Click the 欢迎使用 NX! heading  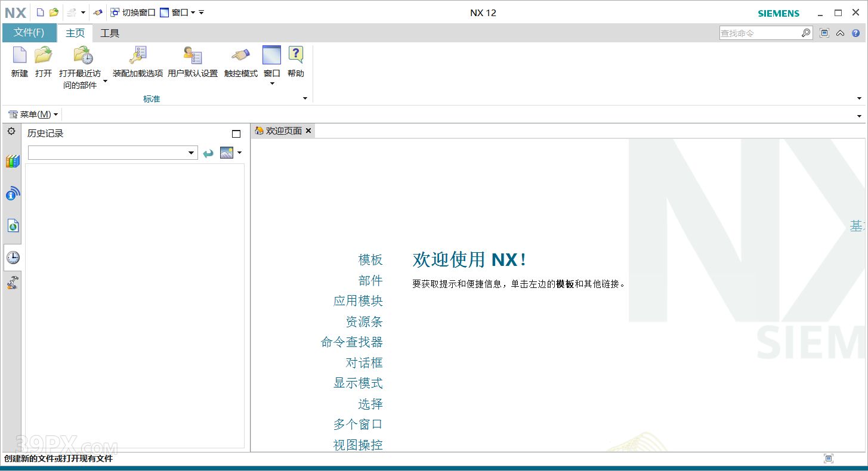pos(470,259)
